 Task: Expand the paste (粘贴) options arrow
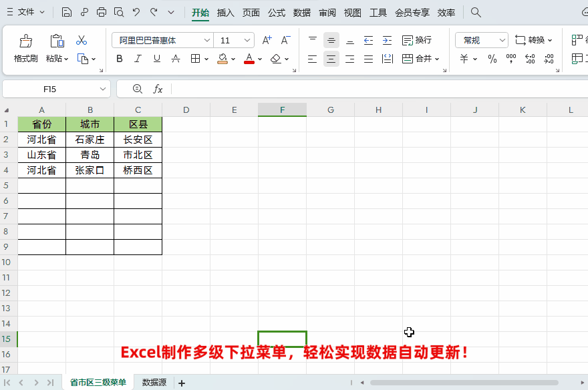(66, 59)
